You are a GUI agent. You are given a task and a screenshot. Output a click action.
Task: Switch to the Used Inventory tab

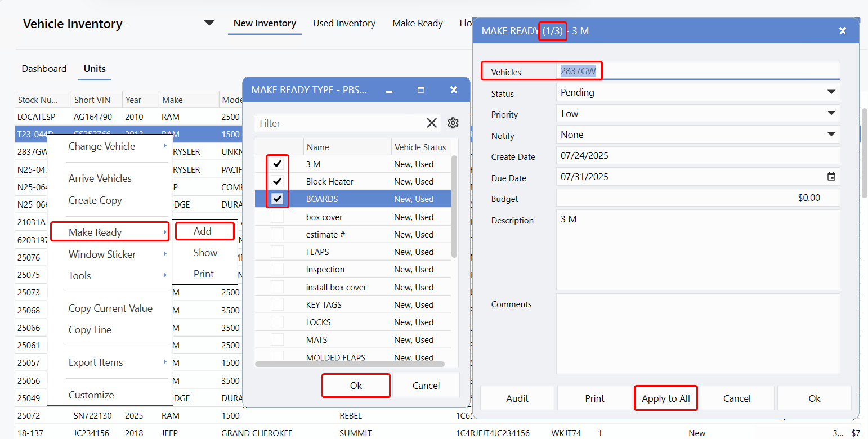click(344, 23)
